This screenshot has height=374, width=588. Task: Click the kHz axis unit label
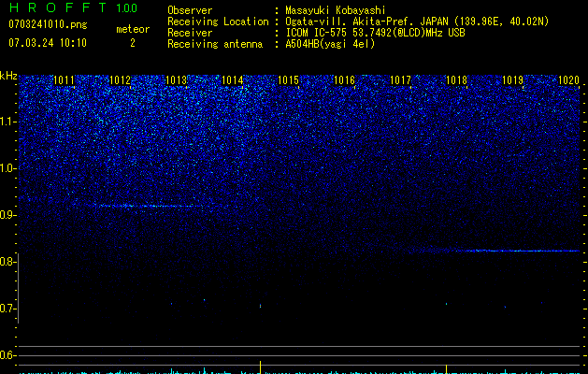click(x=8, y=76)
